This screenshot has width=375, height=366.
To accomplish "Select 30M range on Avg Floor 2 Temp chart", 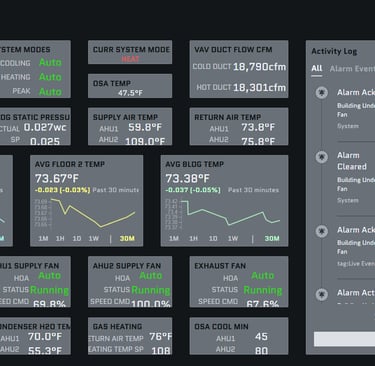I will click(x=127, y=238).
